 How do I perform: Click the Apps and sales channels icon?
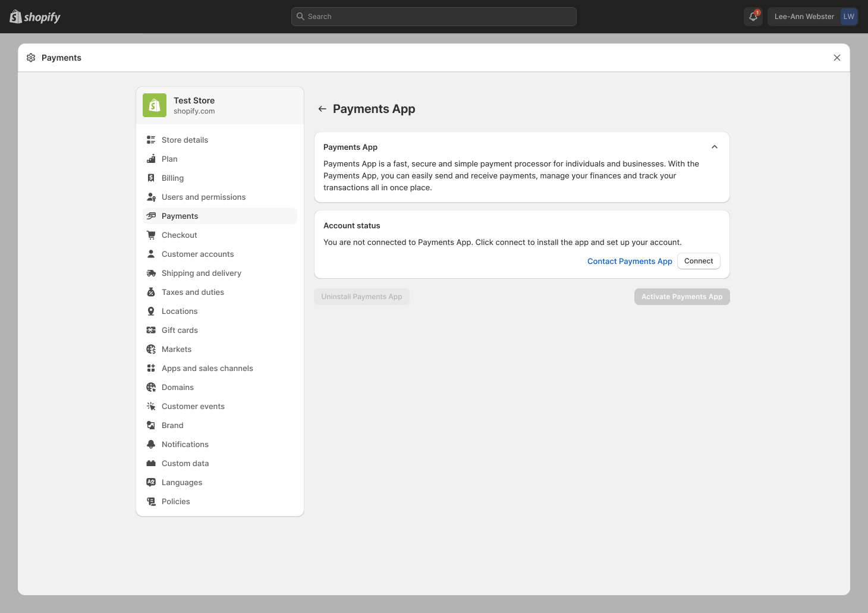coord(151,368)
